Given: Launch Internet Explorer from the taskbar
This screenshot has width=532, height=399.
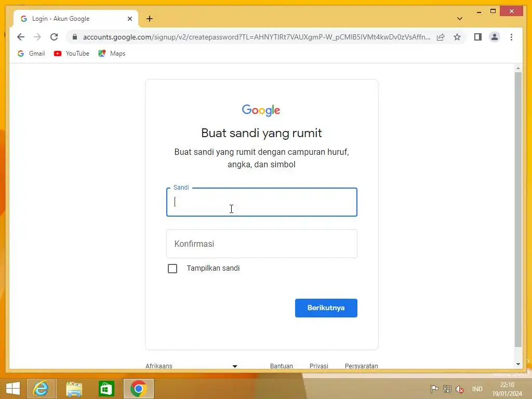Looking at the screenshot, I should coord(41,389).
